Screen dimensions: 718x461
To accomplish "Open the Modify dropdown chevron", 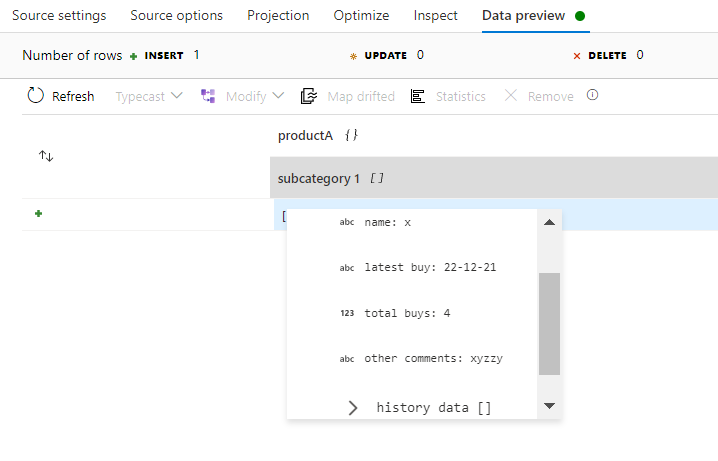I will coord(278,96).
